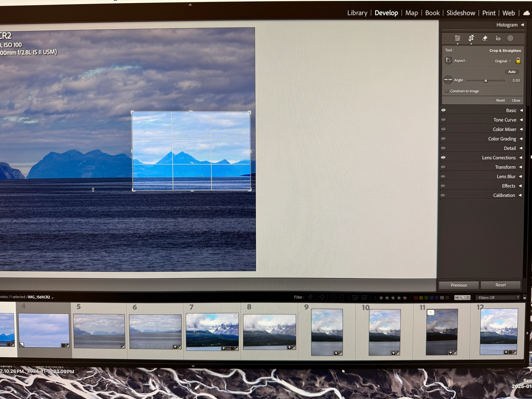Expand the Tone Curve panel

pyautogui.click(x=505, y=120)
